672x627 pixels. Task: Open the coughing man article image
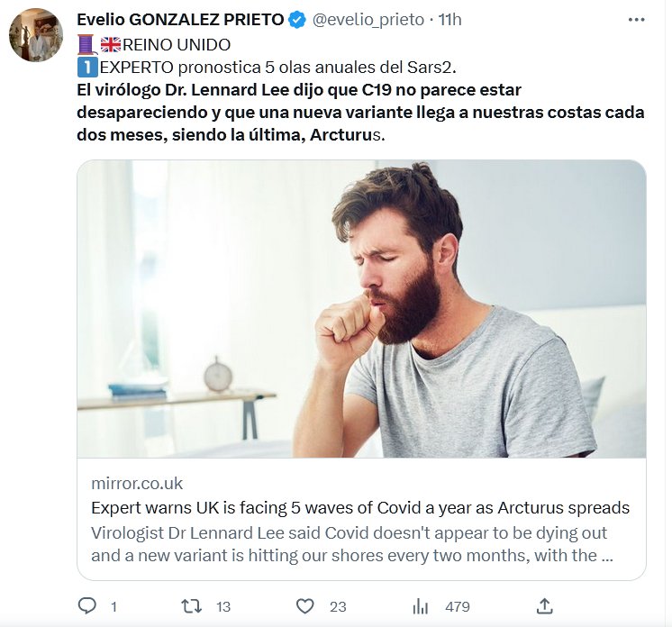[x=361, y=309]
